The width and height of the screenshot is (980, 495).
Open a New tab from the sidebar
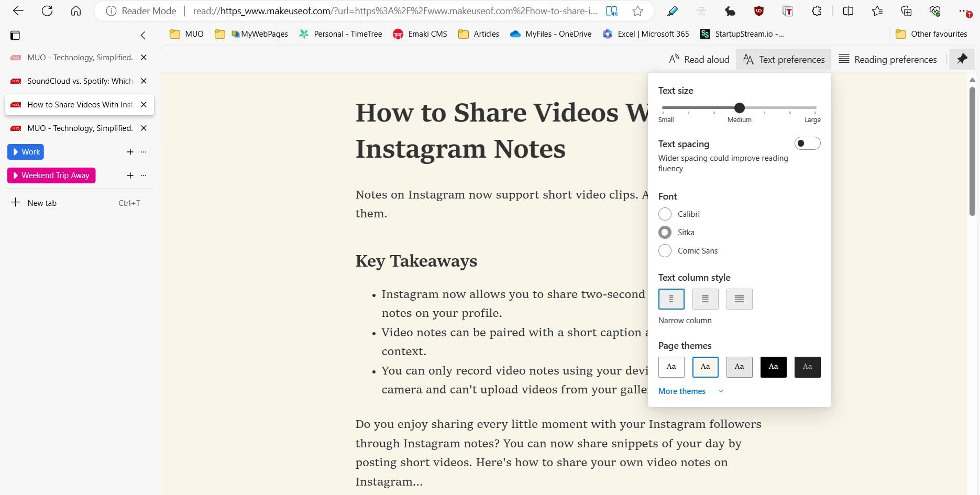point(41,203)
